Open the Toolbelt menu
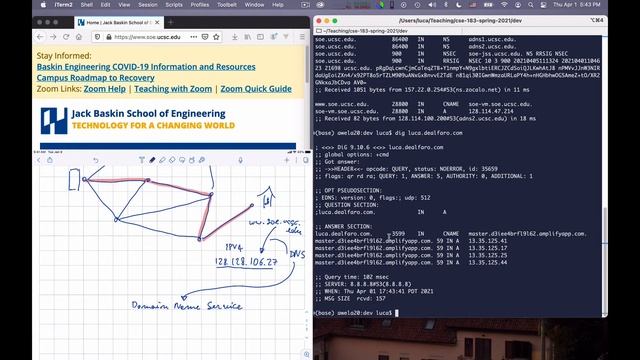This screenshot has width=640, height=360. click(x=227, y=5)
